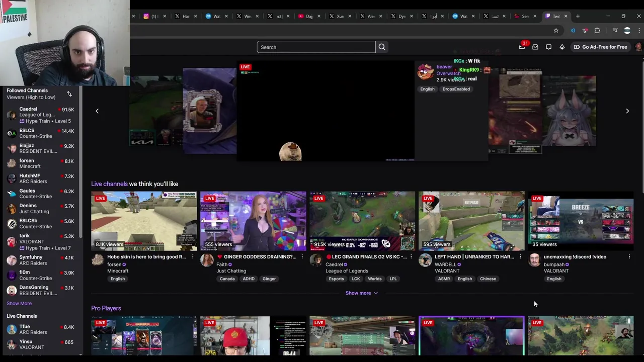
Task: Open the Twitch whispers icon
Action: coord(548,47)
